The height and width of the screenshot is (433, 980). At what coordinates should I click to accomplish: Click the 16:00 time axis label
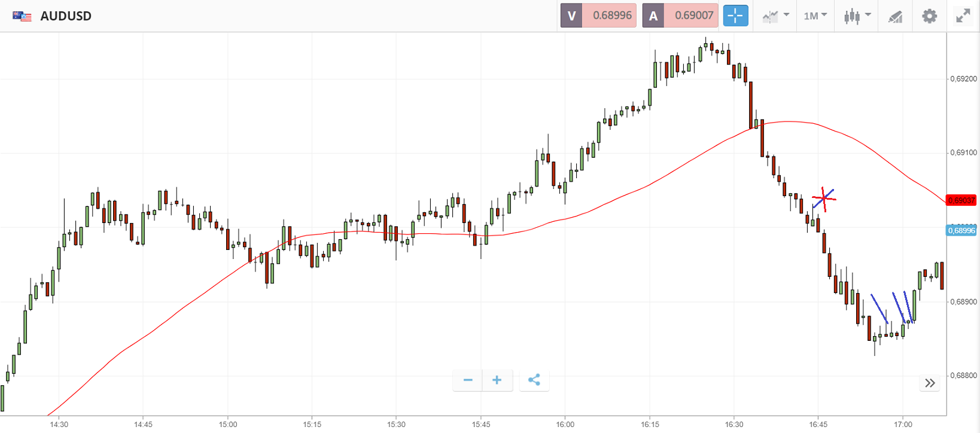pyautogui.click(x=565, y=425)
